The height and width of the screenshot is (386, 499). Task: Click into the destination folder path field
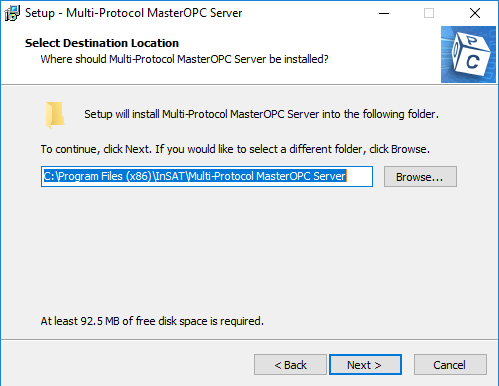(x=207, y=176)
